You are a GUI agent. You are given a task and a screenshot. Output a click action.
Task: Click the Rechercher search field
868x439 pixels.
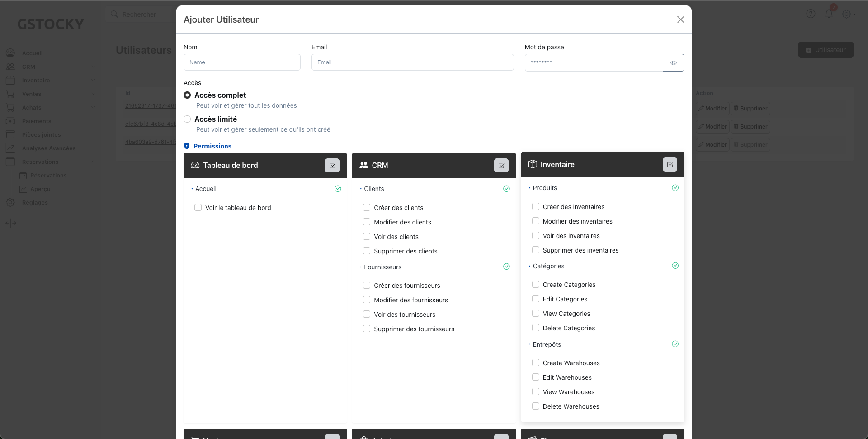pyautogui.click(x=145, y=14)
